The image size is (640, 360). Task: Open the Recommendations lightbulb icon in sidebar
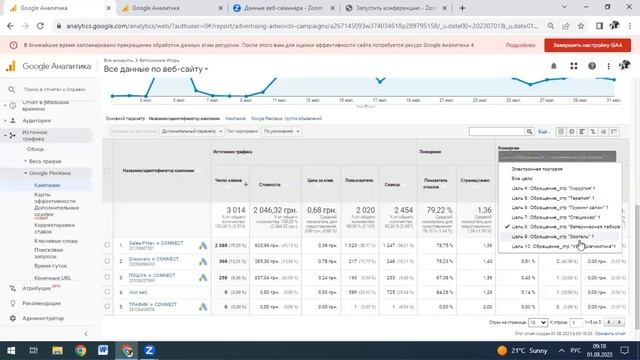(13, 303)
